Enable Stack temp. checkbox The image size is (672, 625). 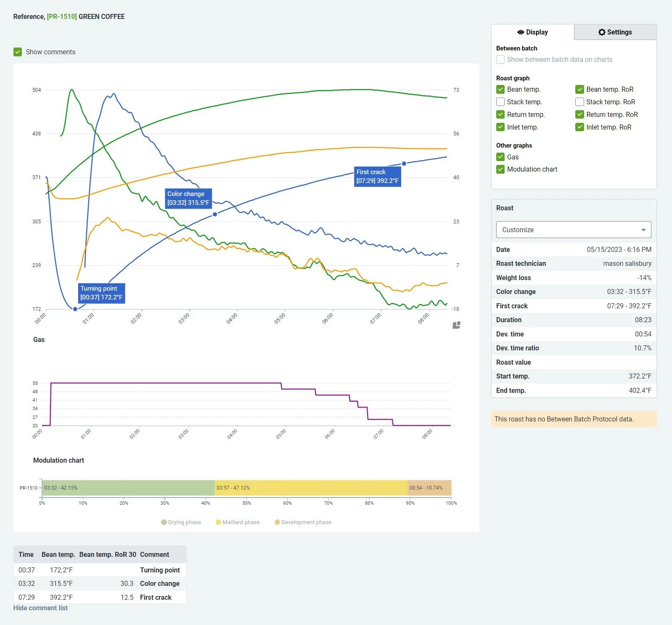point(500,102)
